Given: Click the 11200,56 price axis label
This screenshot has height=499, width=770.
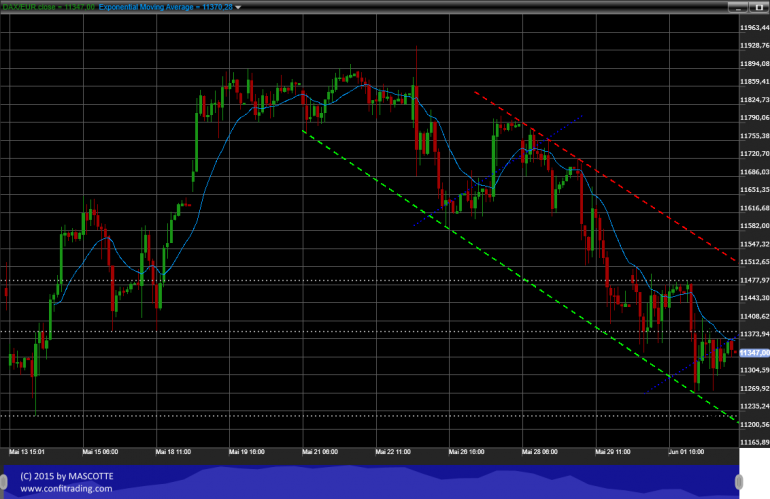Looking at the screenshot, I should [x=755, y=424].
